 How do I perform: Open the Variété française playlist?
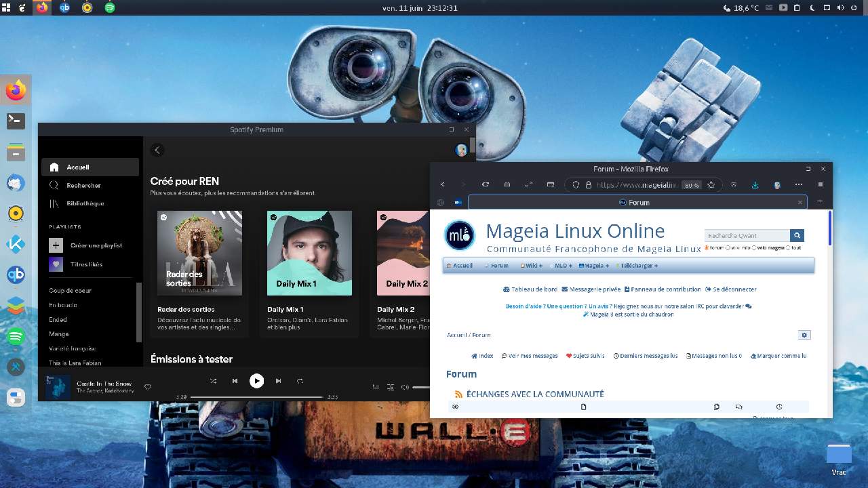pyautogui.click(x=73, y=348)
